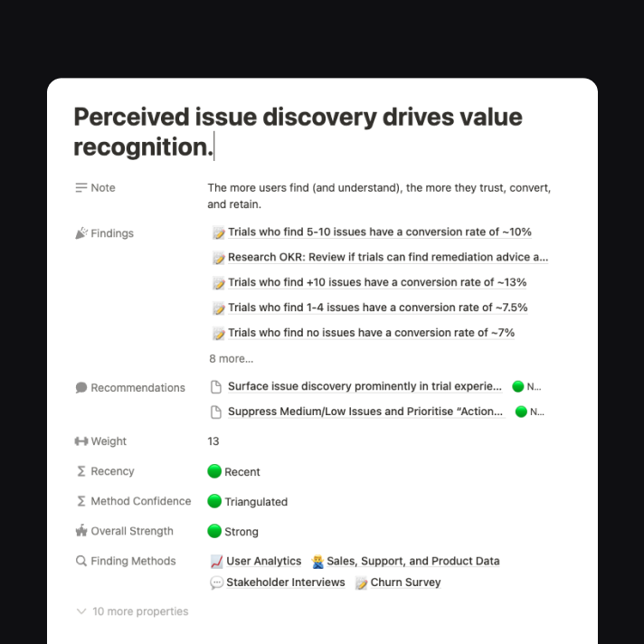644x644 pixels.
Task: Open the Research OKR remediation advice finding
Action: pos(387,258)
